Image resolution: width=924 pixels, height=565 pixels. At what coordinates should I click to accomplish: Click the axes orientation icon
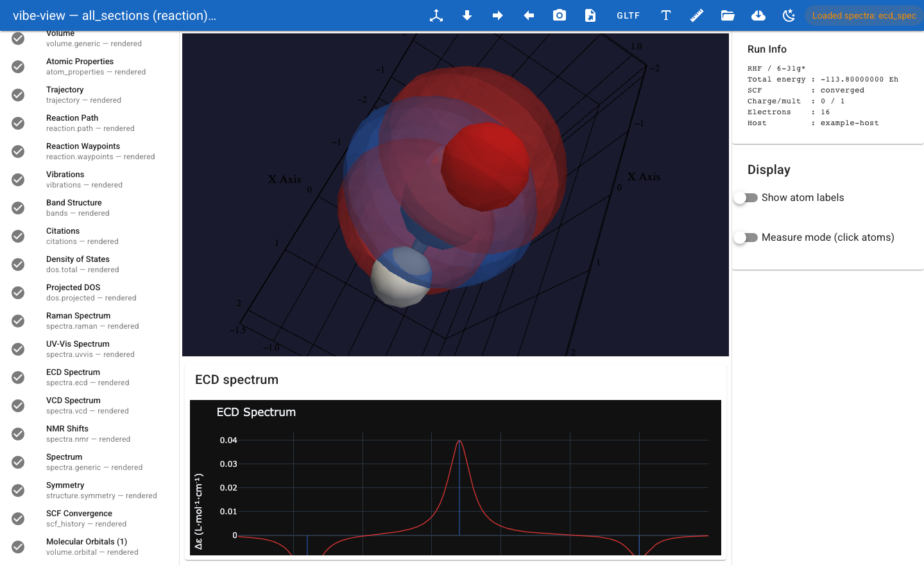tap(436, 15)
